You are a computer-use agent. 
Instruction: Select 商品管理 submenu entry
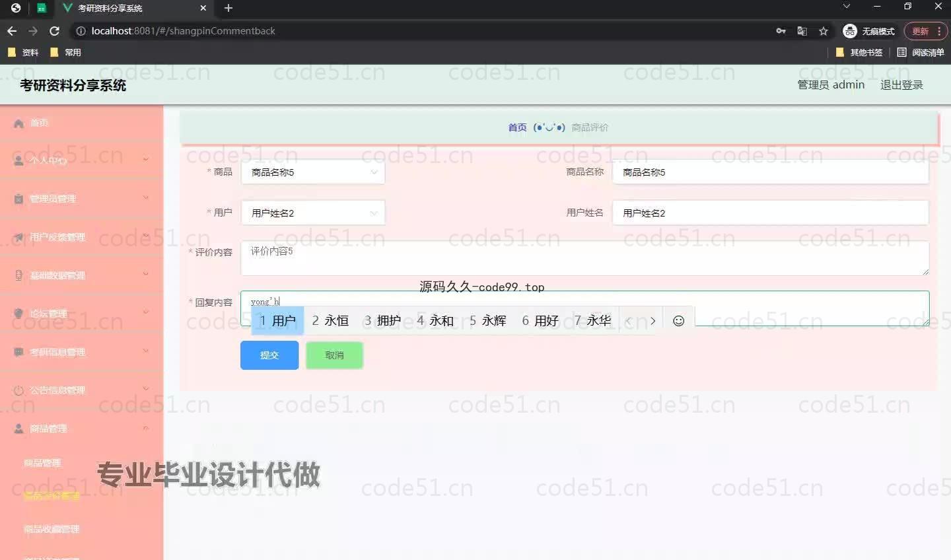(42, 463)
